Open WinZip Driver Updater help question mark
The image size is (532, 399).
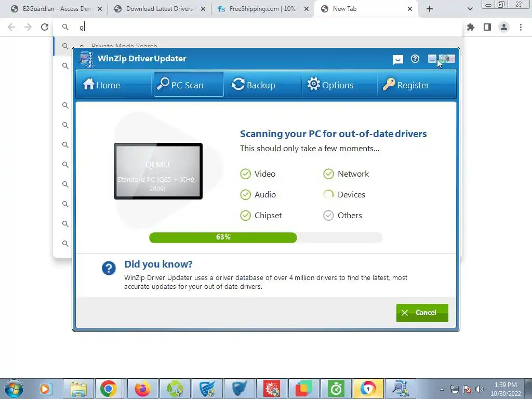415,59
